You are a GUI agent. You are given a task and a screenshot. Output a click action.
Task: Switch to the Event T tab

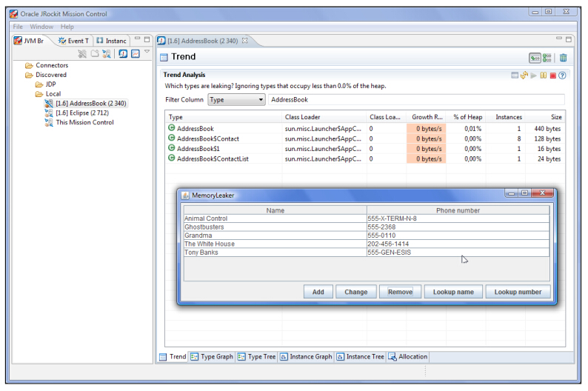tap(73, 41)
